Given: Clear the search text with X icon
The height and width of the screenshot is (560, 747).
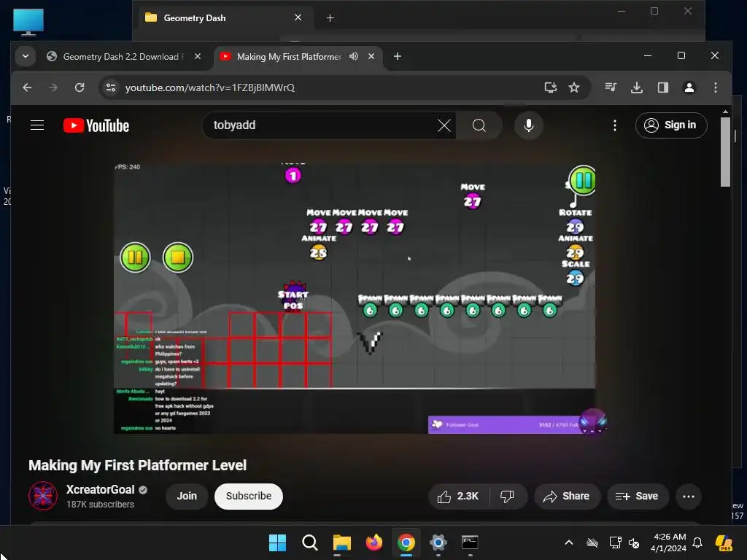Looking at the screenshot, I should tap(444, 125).
